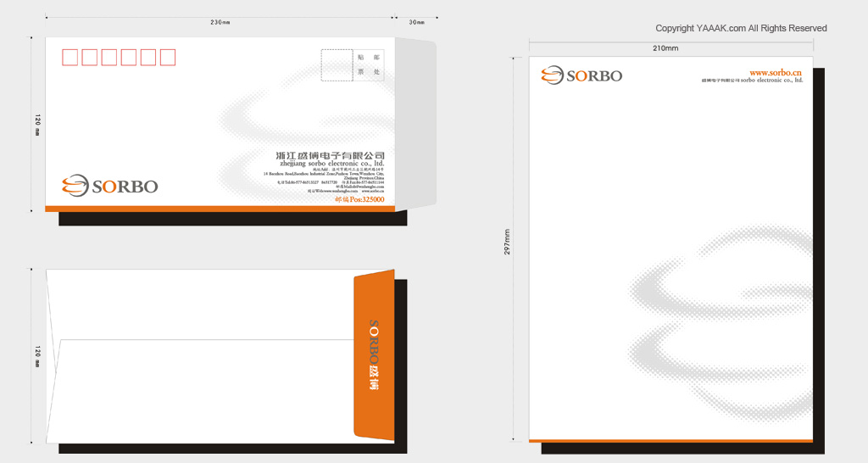Click the orange '邮编Pos:325000' text
This screenshot has height=463, width=868.
(359, 199)
